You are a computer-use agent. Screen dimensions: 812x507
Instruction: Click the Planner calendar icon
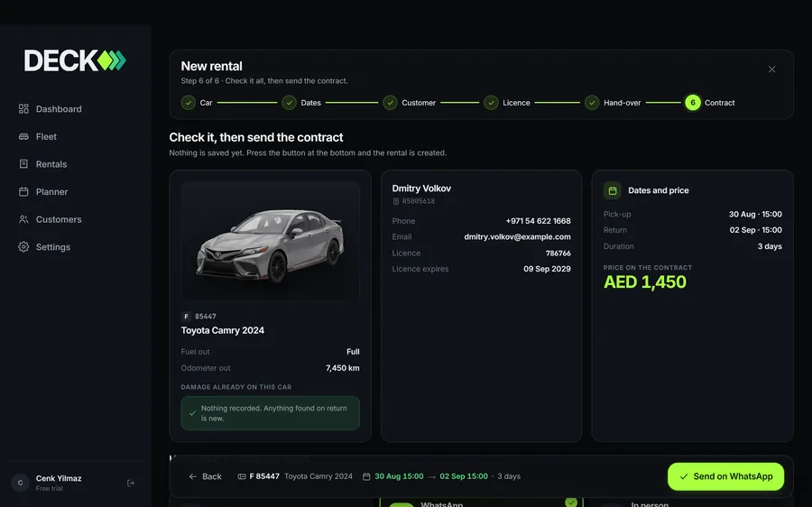[x=23, y=191]
